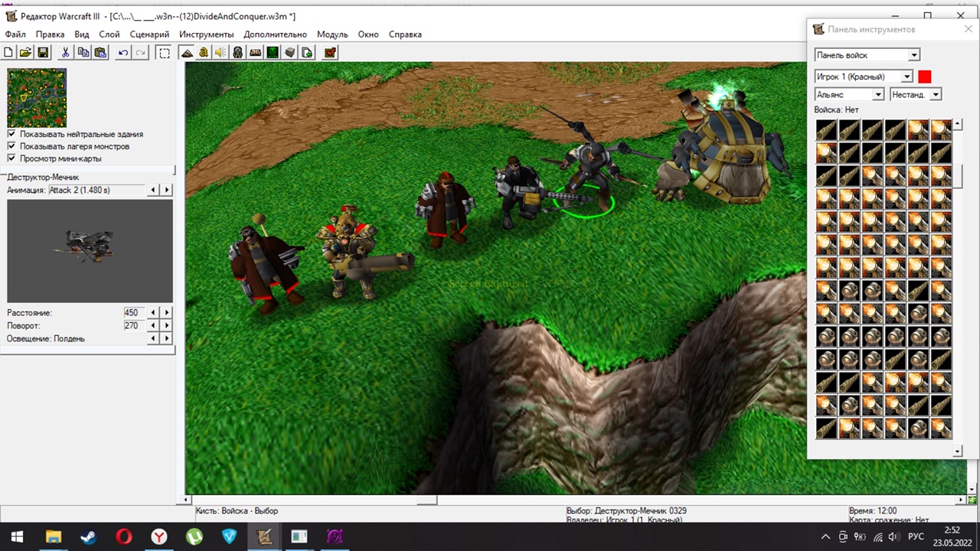980x551 pixels.
Task: Switch Освещение to the next lighting
Action: [x=167, y=338]
